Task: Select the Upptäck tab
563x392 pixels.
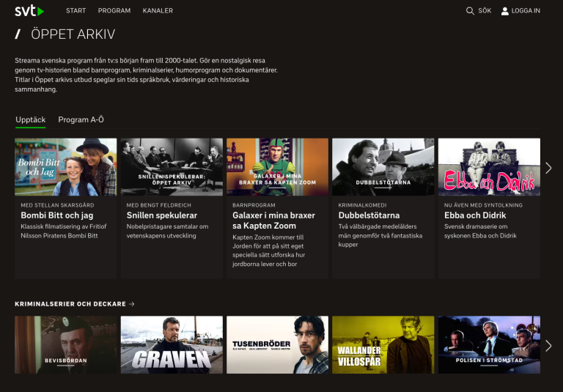Action: 31,120
